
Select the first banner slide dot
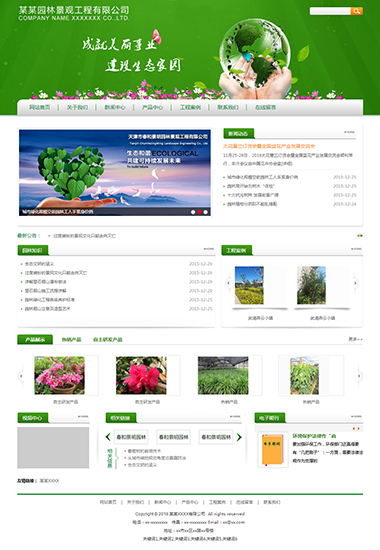193,212
